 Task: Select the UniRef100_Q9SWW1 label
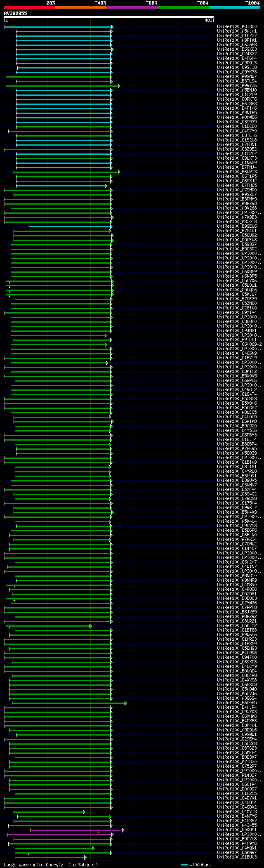click(x=237, y=735)
